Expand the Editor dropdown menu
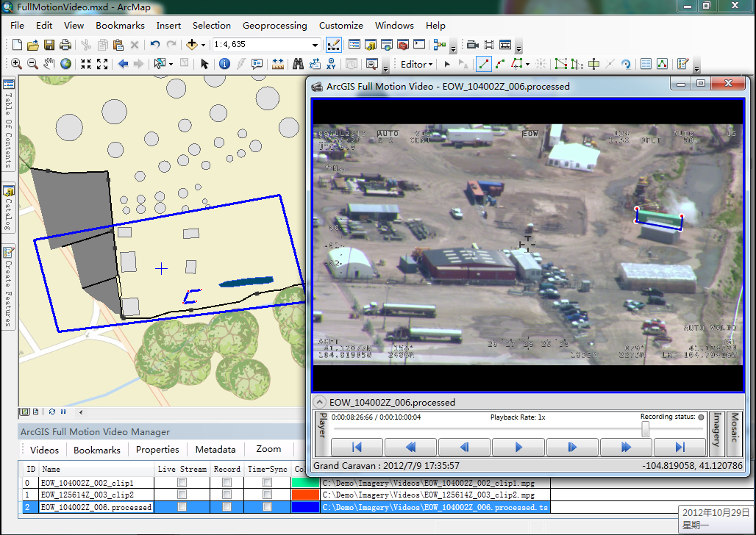 (416, 64)
